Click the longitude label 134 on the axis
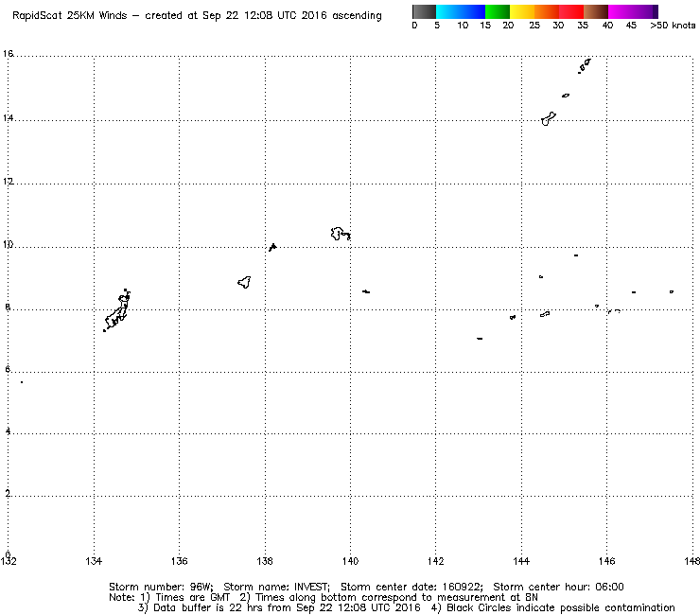 [94, 561]
